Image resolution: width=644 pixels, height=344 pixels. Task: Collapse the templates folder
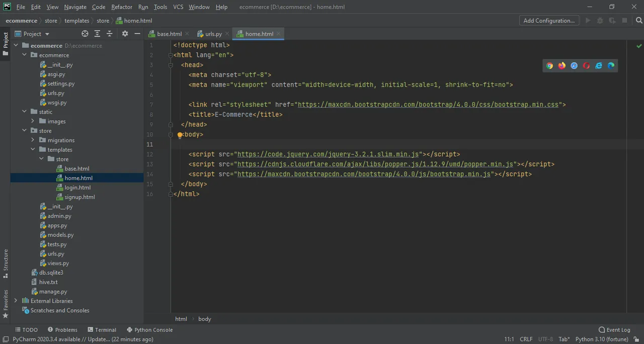[33, 150]
